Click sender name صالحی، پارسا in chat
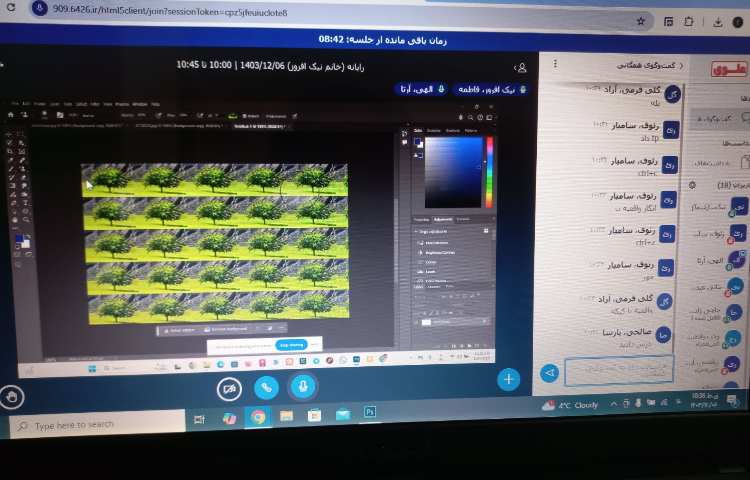This screenshot has width=750, height=480. coord(627,333)
